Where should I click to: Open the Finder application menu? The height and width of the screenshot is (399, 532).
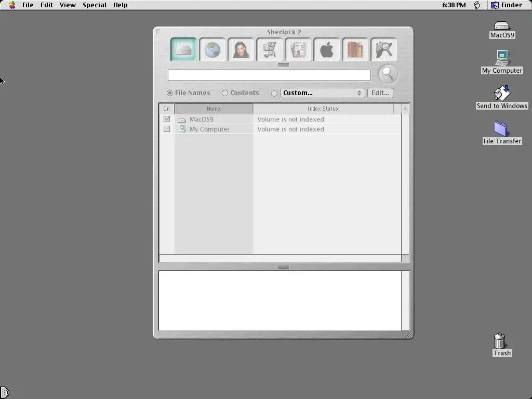click(x=507, y=5)
